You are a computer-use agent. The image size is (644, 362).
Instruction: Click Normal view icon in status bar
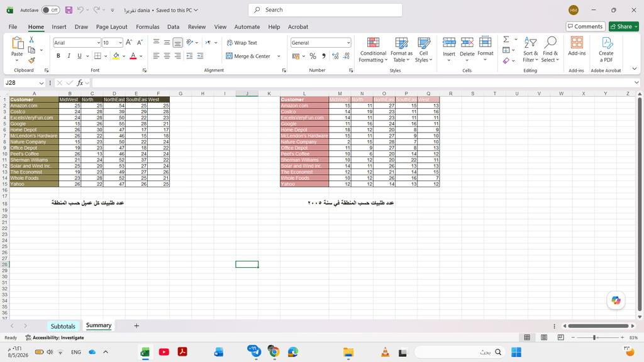[527, 337]
